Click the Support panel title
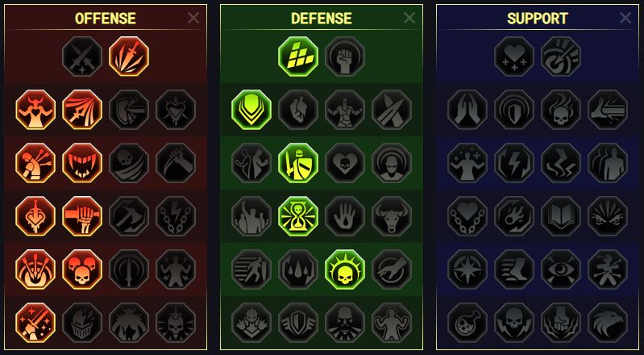 click(538, 19)
